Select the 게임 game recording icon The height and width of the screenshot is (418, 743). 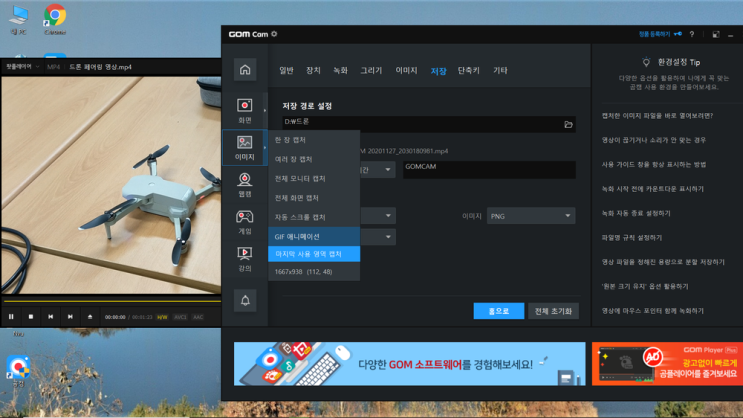click(x=245, y=222)
